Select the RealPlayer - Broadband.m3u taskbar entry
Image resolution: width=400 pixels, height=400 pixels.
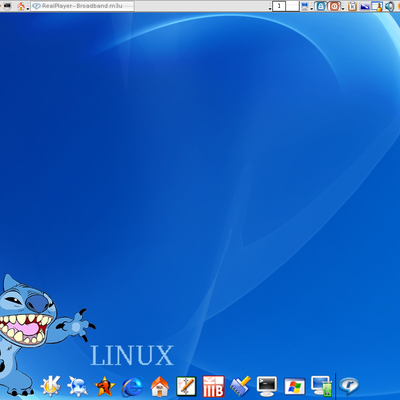click(83, 6)
